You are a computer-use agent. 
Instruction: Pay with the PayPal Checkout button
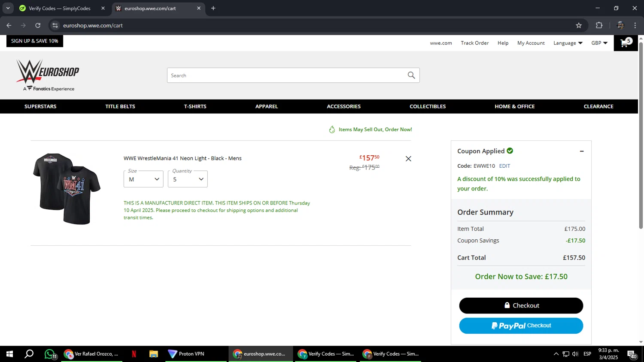(521, 326)
